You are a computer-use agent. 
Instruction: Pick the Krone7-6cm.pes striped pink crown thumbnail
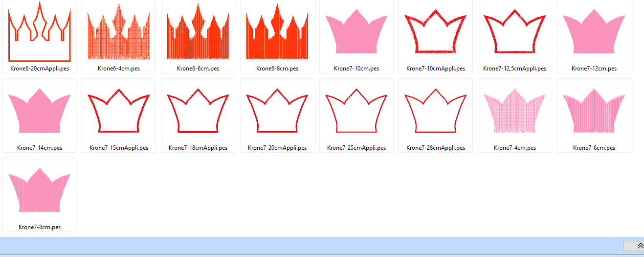pos(594,111)
